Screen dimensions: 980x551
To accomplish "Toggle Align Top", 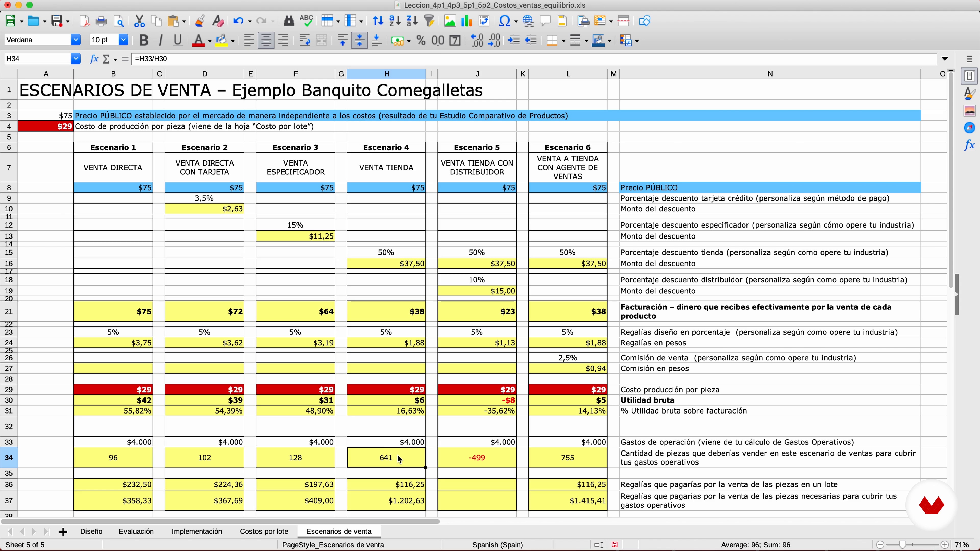I will (342, 40).
